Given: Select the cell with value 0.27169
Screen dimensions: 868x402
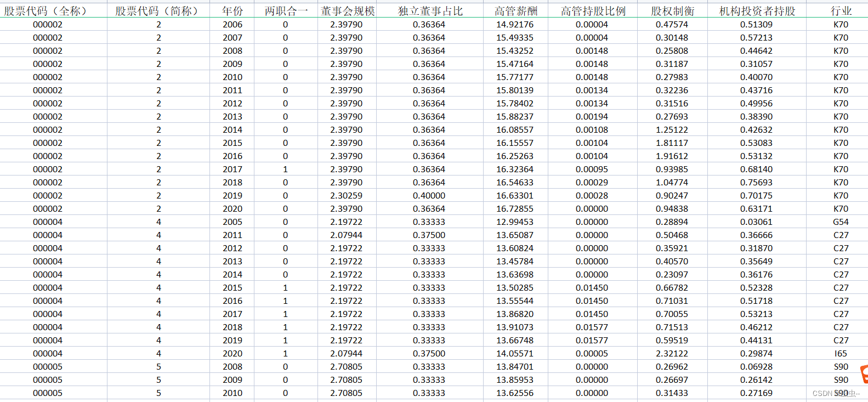Looking at the screenshot, I should point(757,393).
